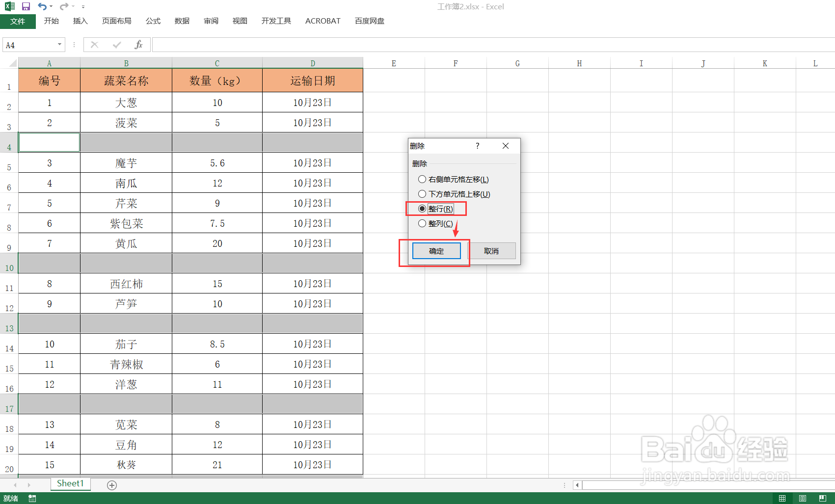Viewport: 835px width, 504px height.
Task: Switch to Page Layout view icon
Action: pos(802,499)
